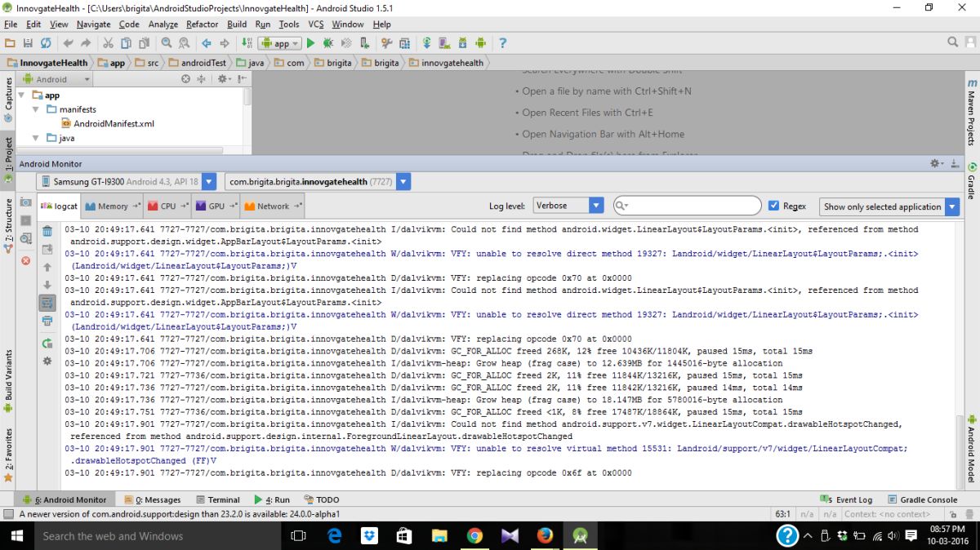Image resolution: width=980 pixels, height=550 pixels.
Task: Click the Help question mark icon
Action: 503,43
